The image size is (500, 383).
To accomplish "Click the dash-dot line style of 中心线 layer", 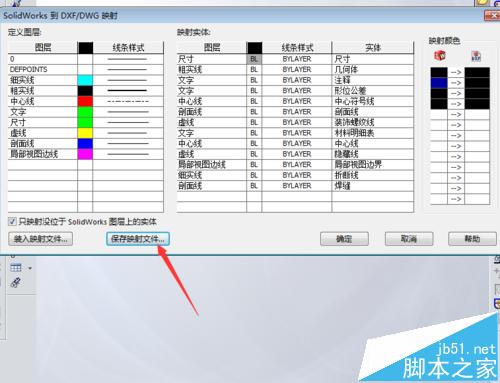I will (x=128, y=101).
